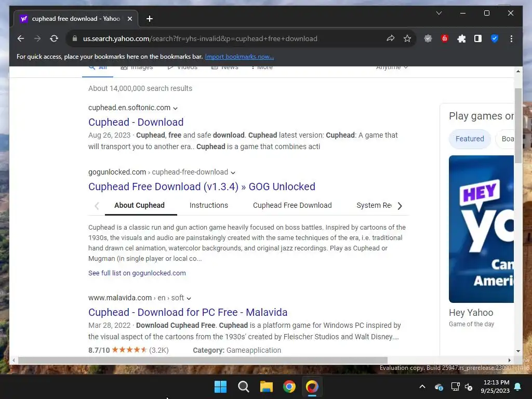
Task: Open Google Chrome from taskbar
Action: pos(289,387)
